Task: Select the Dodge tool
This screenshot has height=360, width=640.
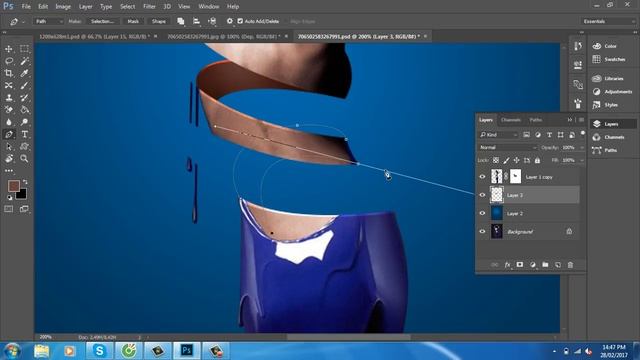Action: tap(24, 122)
